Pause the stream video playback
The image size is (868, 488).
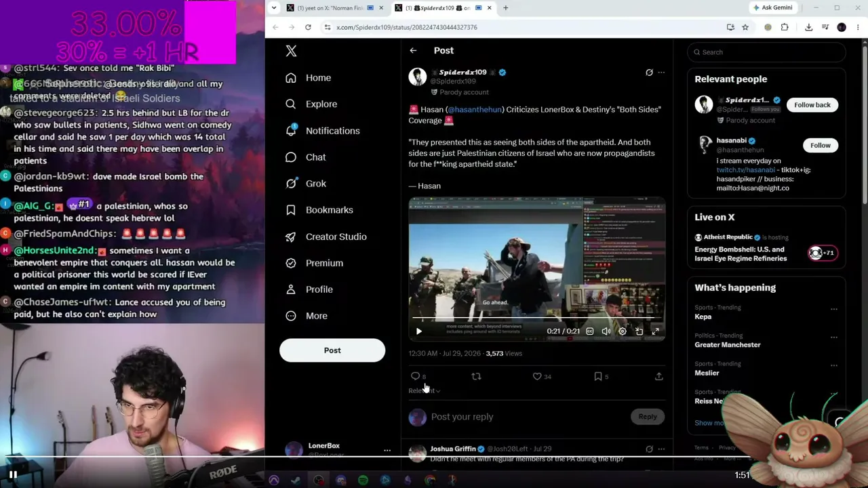[x=13, y=474]
